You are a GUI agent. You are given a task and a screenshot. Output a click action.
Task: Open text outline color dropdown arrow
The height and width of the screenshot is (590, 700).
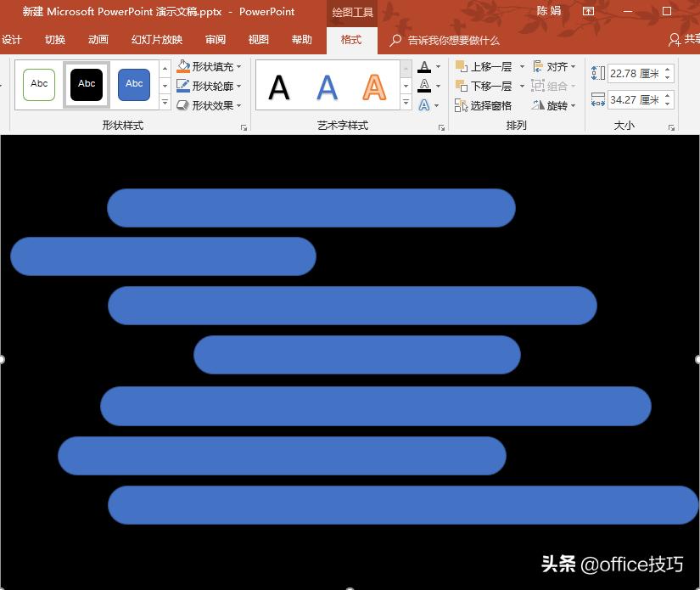click(438, 86)
